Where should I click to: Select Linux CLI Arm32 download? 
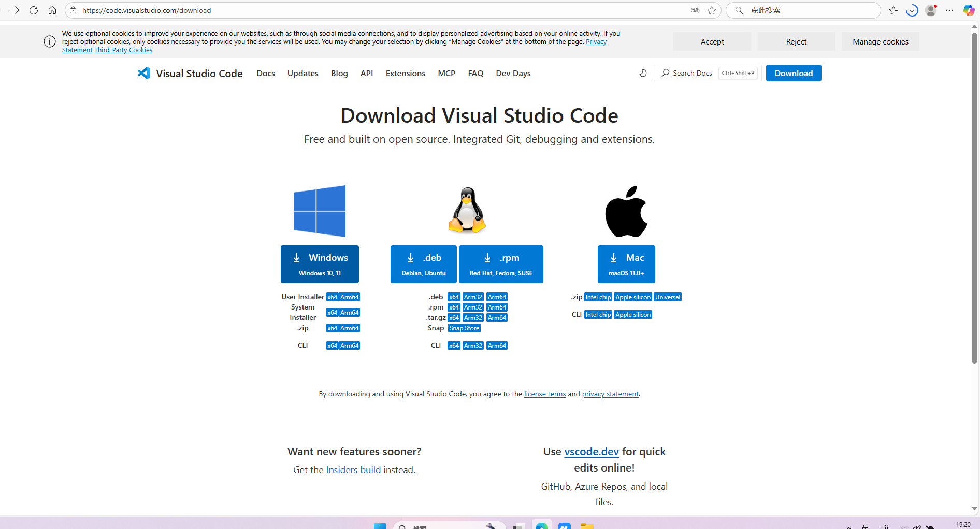473,346
